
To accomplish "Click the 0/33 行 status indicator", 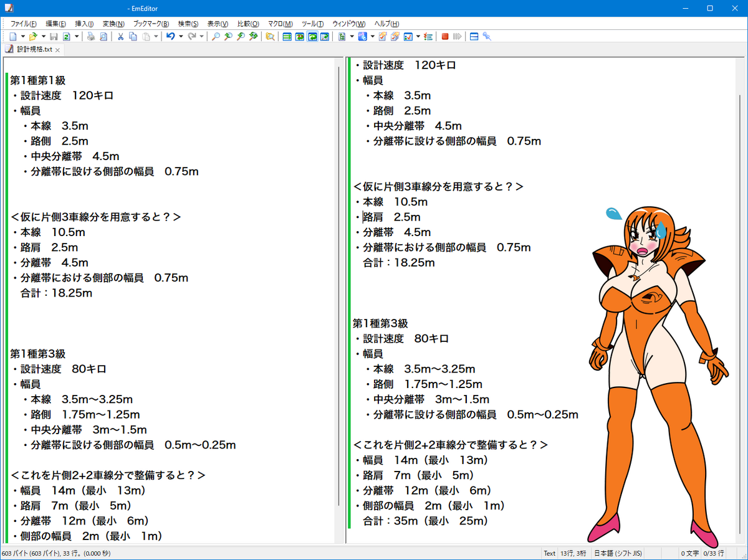I will (x=713, y=553).
